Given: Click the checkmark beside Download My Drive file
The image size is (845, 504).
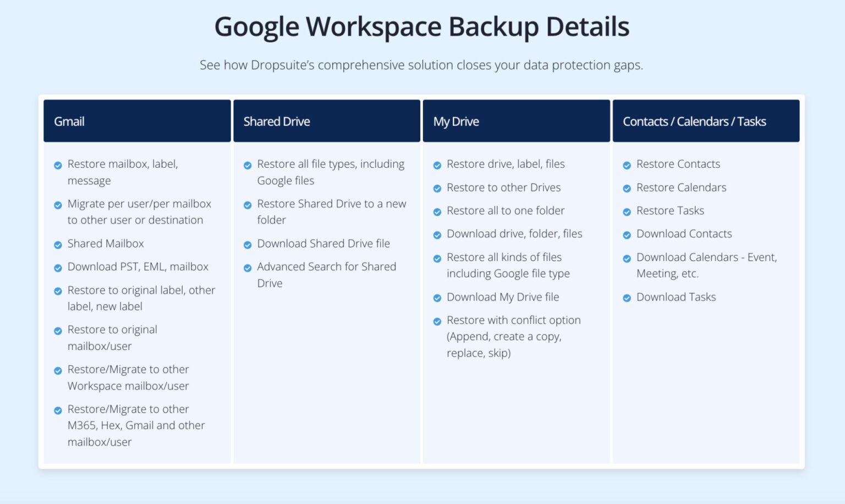Looking at the screenshot, I should coord(437,298).
